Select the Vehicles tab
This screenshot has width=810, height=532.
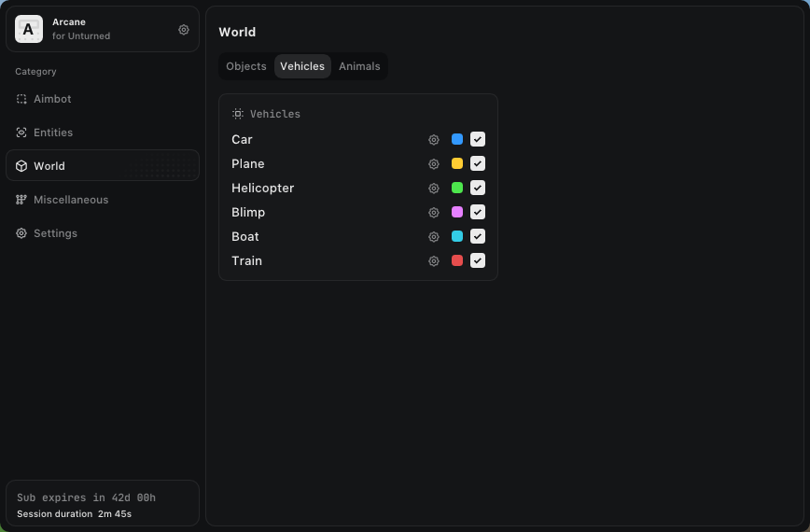302,66
